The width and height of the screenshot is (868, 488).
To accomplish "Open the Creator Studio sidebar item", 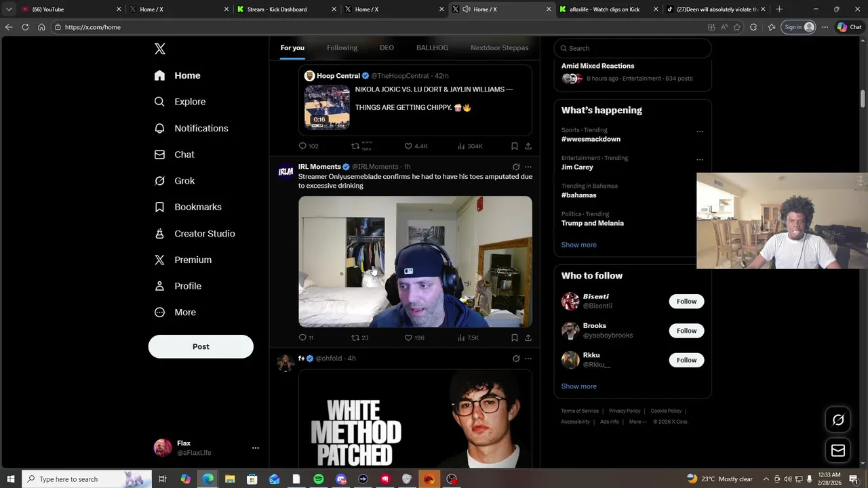I will coord(195,233).
